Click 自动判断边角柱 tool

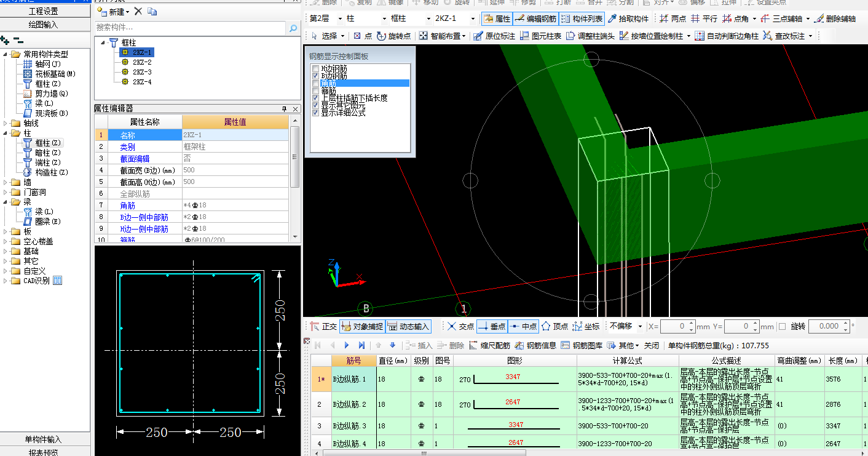(x=726, y=36)
